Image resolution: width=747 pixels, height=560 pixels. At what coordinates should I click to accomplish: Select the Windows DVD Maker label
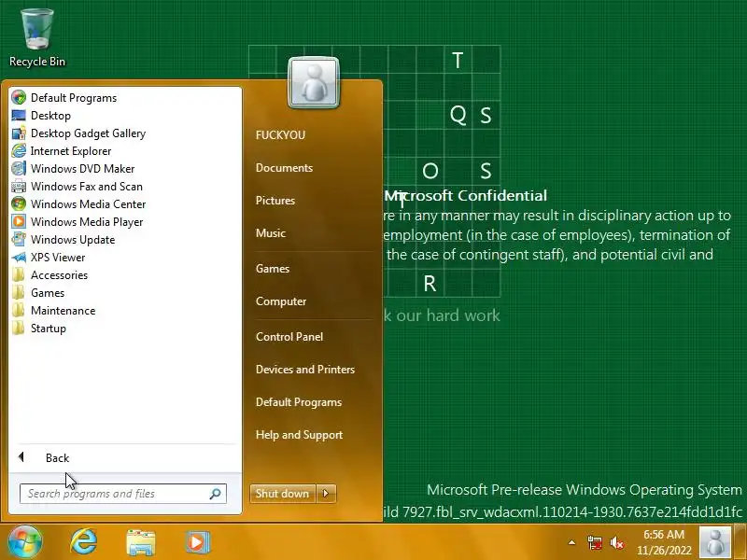click(82, 169)
